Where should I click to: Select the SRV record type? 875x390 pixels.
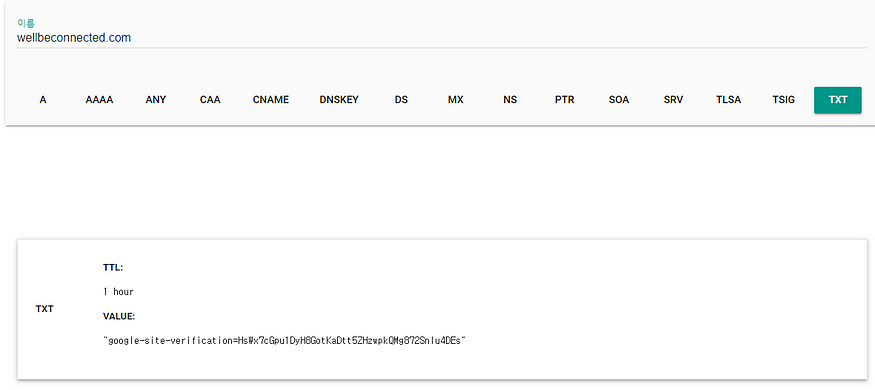[674, 100]
